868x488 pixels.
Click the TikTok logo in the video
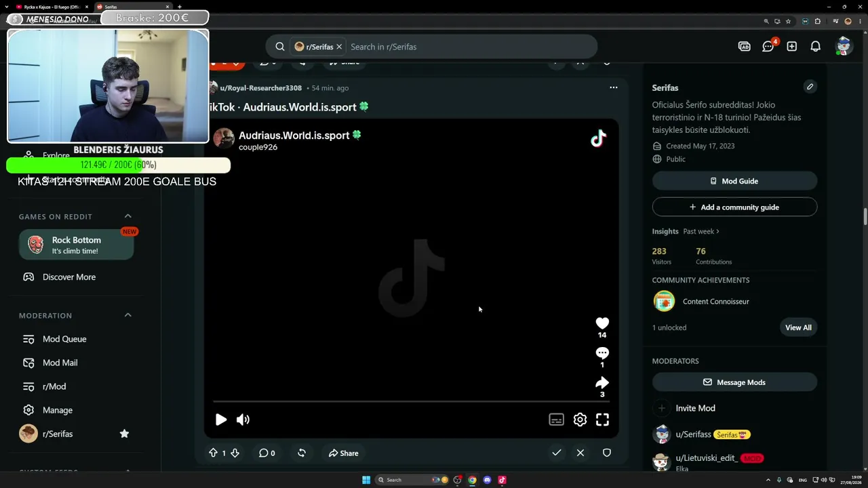pos(598,139)
